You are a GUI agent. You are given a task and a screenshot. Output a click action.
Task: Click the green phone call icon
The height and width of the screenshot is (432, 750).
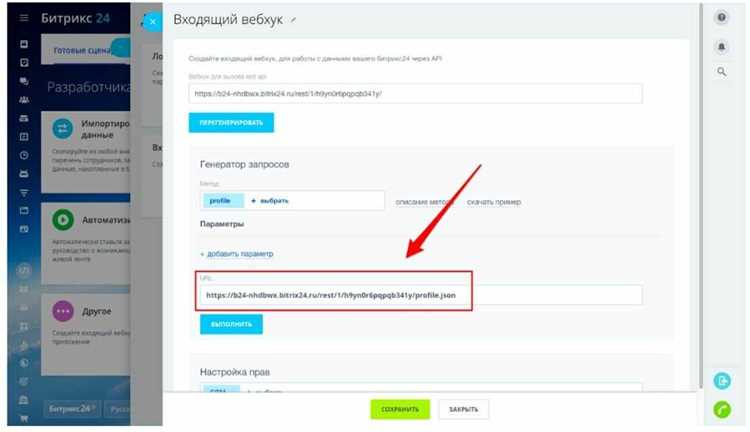click(722, 410)
